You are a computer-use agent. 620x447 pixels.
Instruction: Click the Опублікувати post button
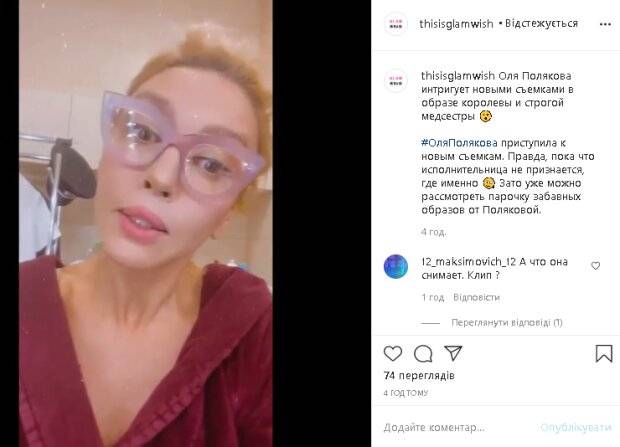576,428
